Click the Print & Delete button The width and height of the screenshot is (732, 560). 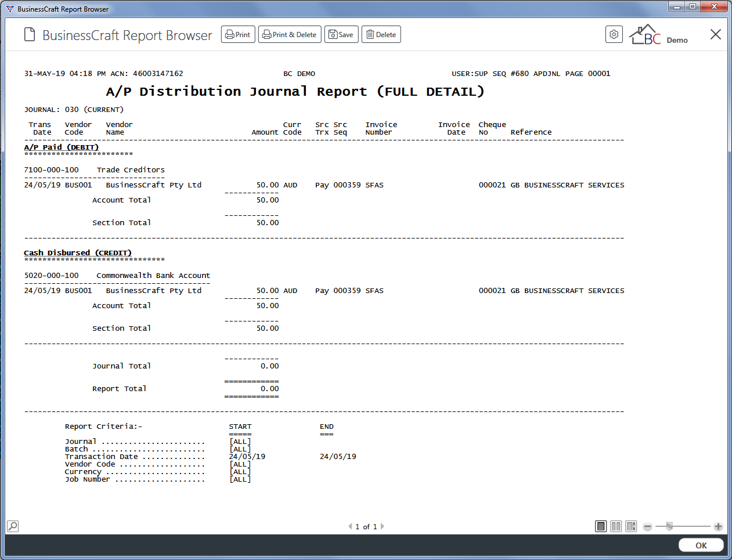[x=290, y=35]
